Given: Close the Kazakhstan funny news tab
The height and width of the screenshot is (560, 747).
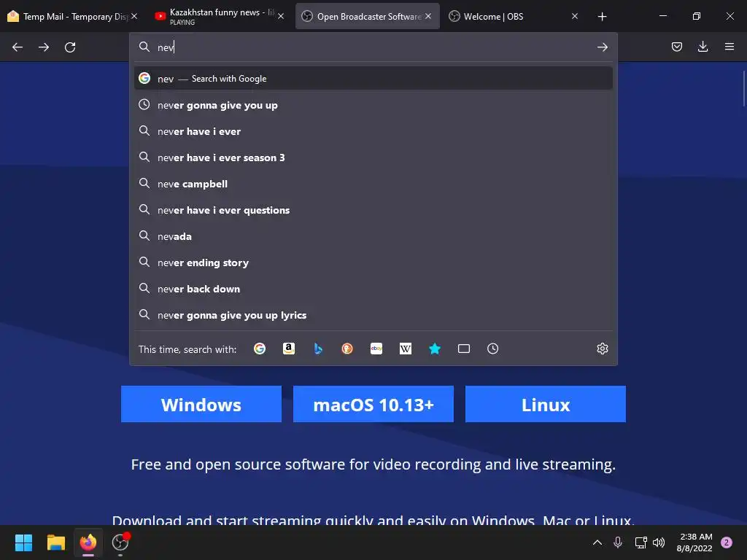Looking at the screenshot, I should pyautogui.click(x=281, y=16).
